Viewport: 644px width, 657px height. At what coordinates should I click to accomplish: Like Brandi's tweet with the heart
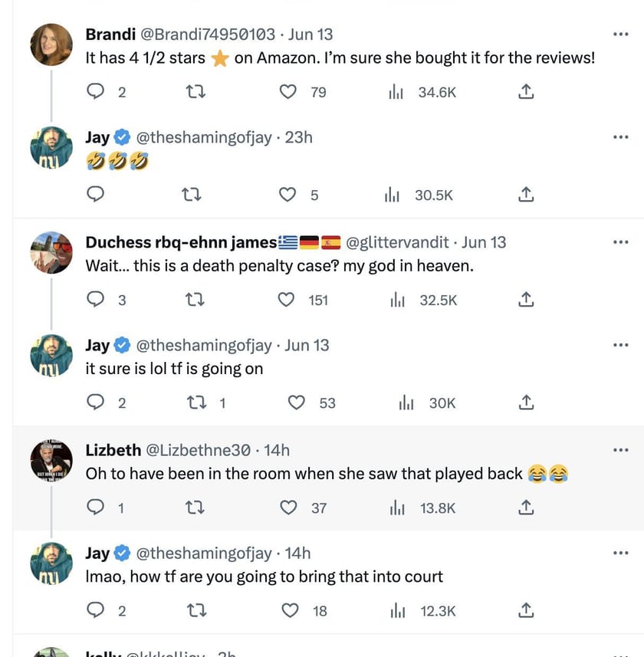point(287,91)
